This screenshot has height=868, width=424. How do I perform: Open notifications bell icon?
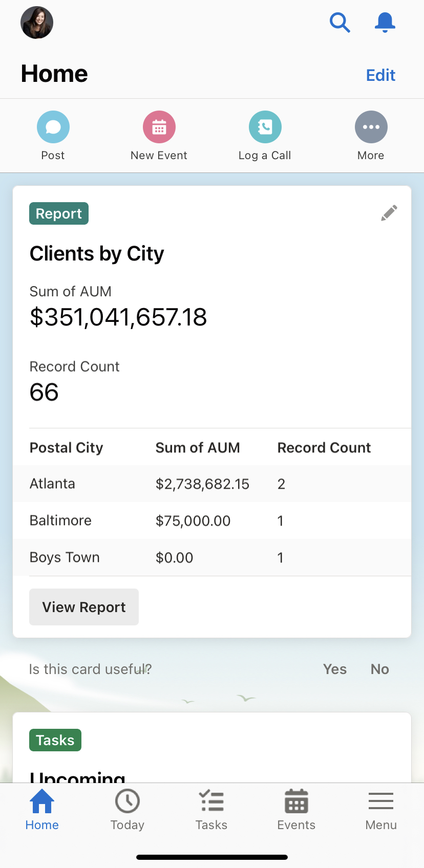(385, 23)
